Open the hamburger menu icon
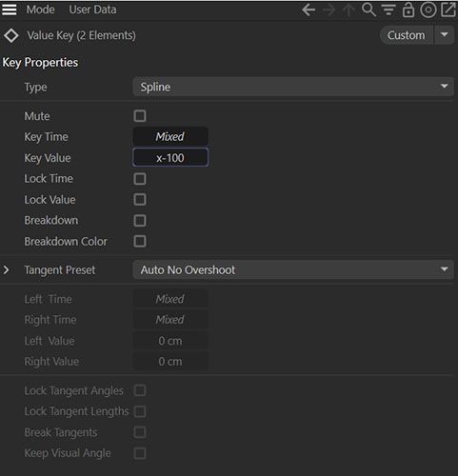The image size is (458, 476). tap(10, 10)
